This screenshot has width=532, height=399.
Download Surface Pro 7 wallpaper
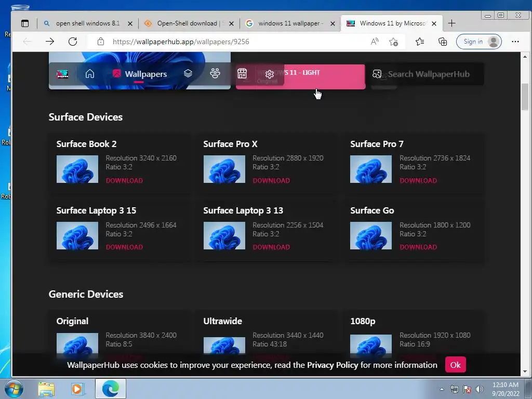tap(418, 180)
